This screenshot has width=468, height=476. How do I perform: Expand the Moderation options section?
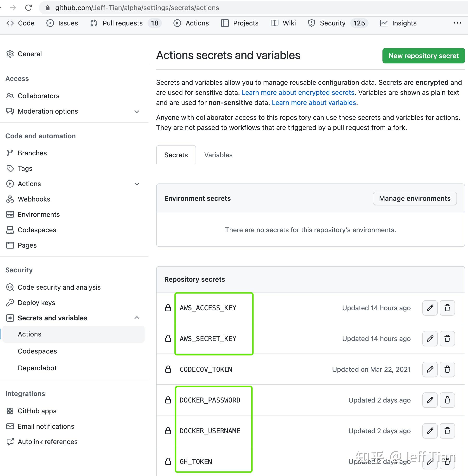point(137,111)
